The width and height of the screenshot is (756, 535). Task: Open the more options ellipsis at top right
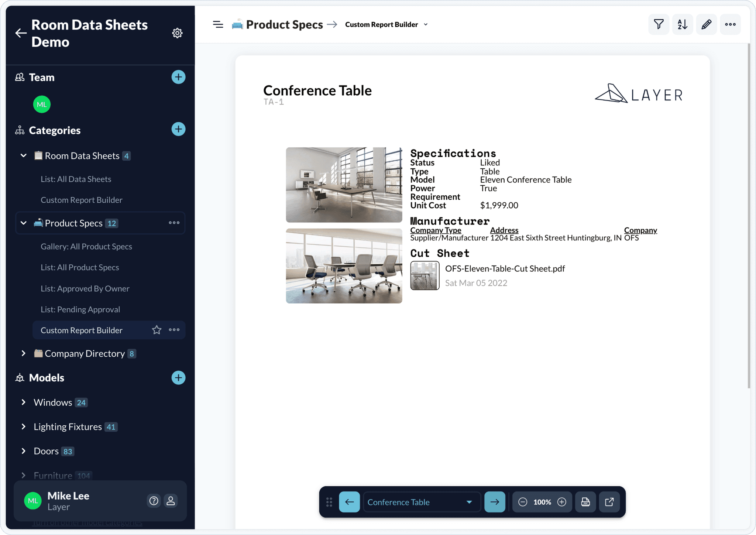tap(730, 24)
